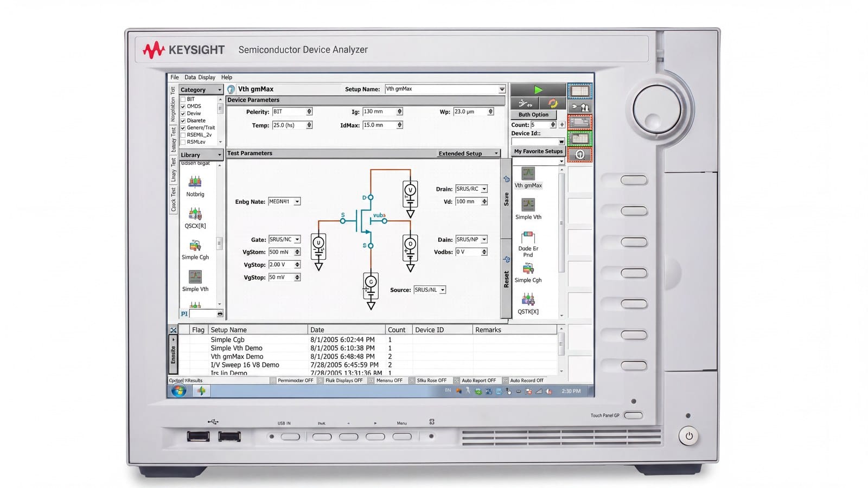Viewport: 868px width, 488px height.
Task: Open the Drain SRUS/RC dropdown
Action: (471, 189)
